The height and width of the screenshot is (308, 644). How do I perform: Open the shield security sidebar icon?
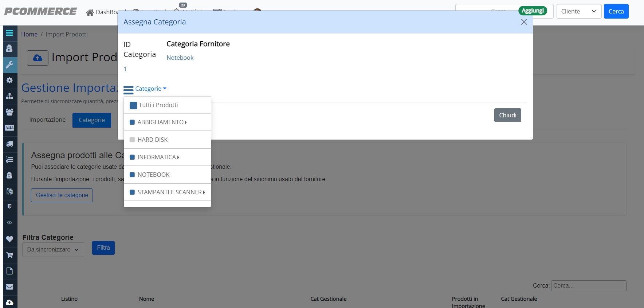coord(9,206)
